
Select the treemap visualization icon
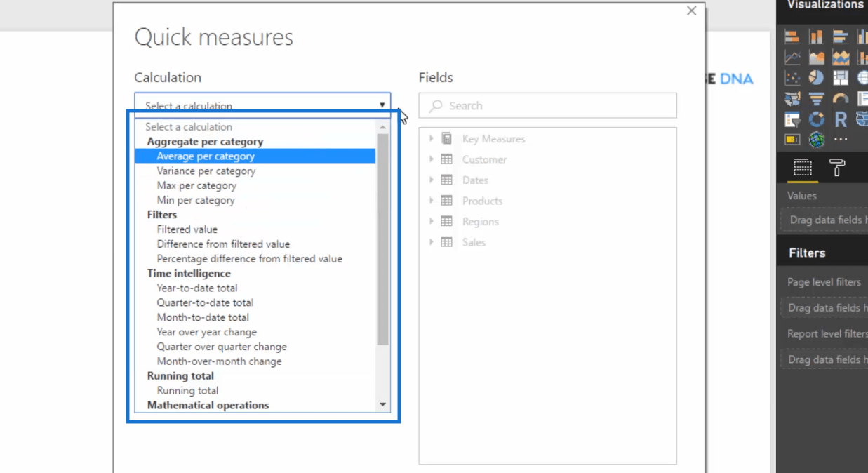tap(840, 78)
